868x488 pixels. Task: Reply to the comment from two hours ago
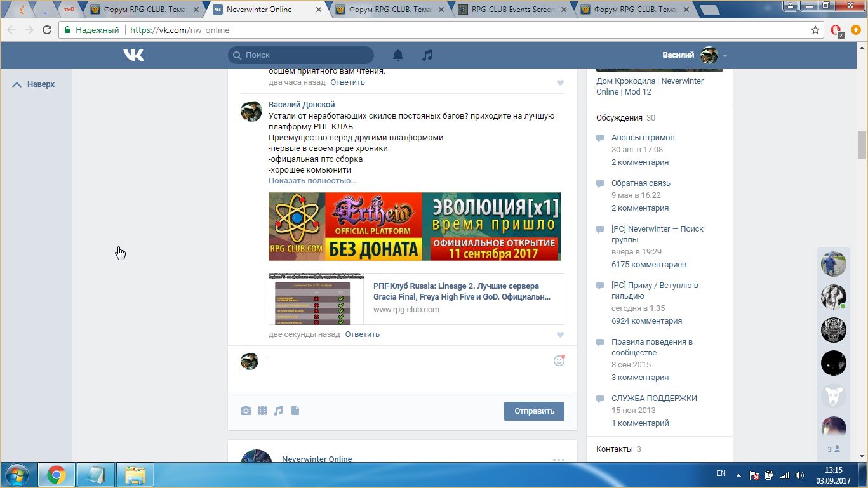point(347,82)
